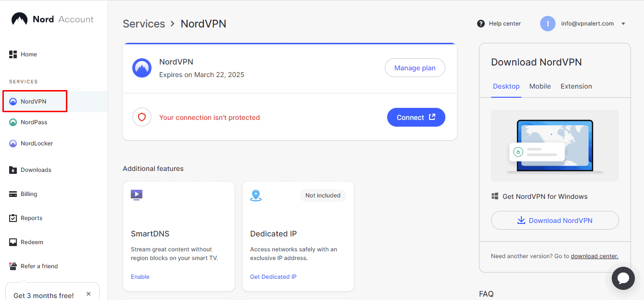Switch to the Desktop tab
Viewport: 644px width, 300px height.
coord(506,86)
